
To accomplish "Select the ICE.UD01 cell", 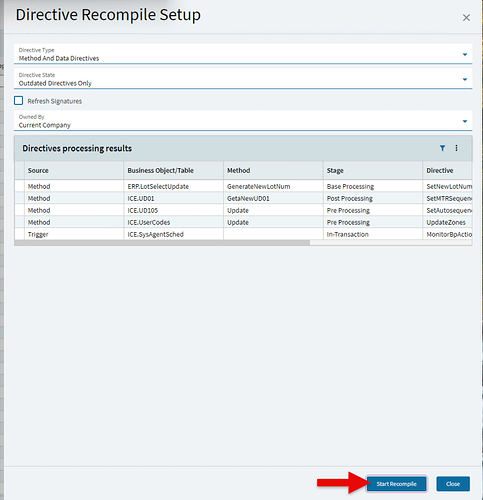I will [173, 198].
